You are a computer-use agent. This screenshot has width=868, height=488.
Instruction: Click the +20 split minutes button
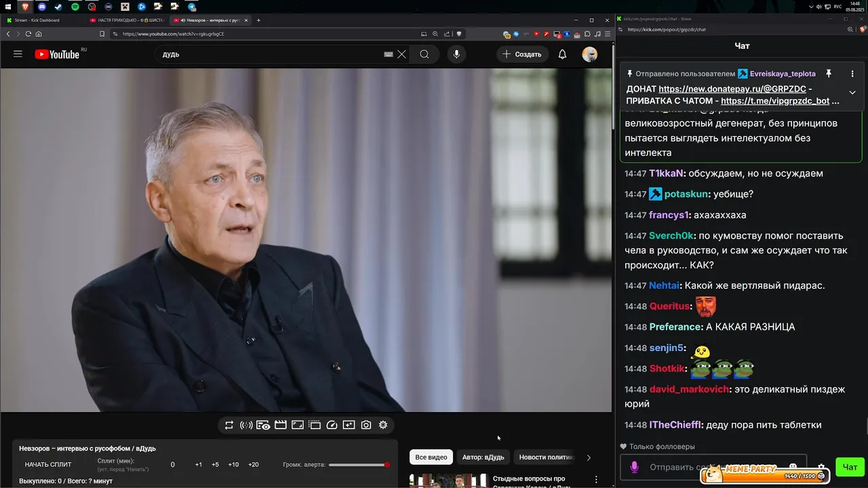point(254,464)
